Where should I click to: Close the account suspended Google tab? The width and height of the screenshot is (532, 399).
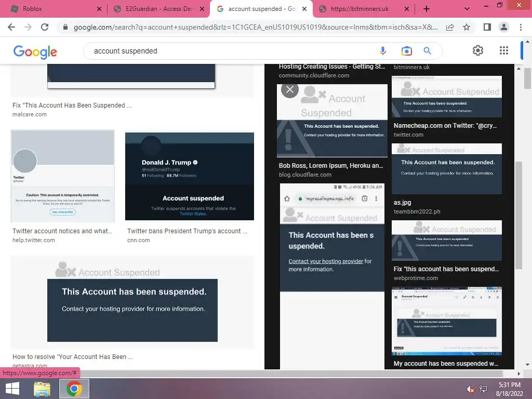(304, 9)
